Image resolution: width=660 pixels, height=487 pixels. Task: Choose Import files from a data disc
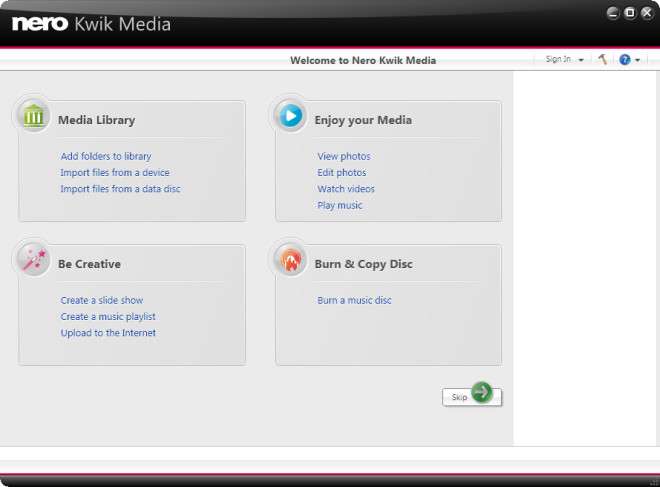(120, 189)
